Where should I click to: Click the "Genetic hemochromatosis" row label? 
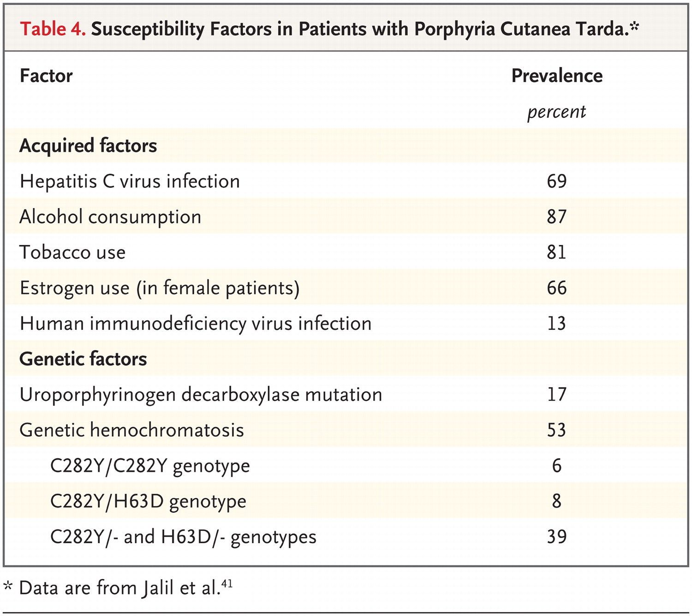(131, 430)
